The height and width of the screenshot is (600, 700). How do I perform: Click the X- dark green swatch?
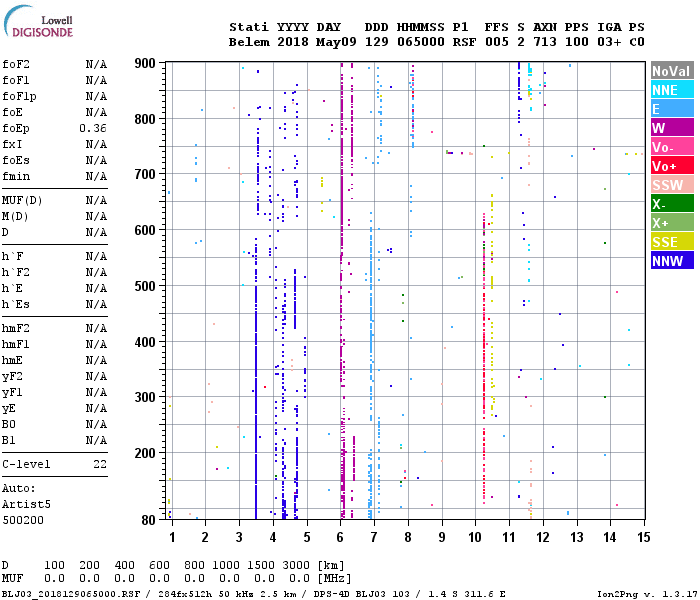[672, 204]
